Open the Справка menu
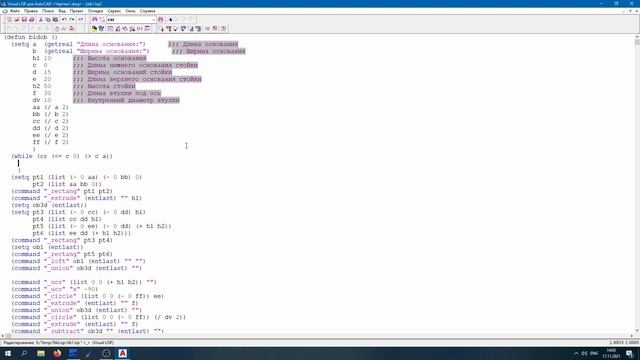The width and height of the screenshot is (640, 360). 147,11
